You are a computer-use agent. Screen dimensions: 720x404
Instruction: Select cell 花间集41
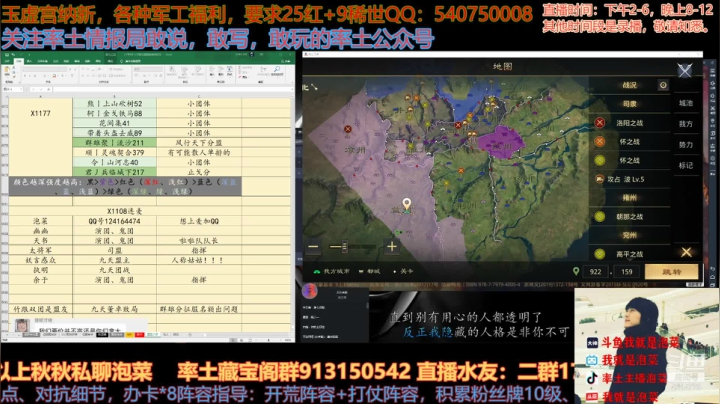(114, 123)
